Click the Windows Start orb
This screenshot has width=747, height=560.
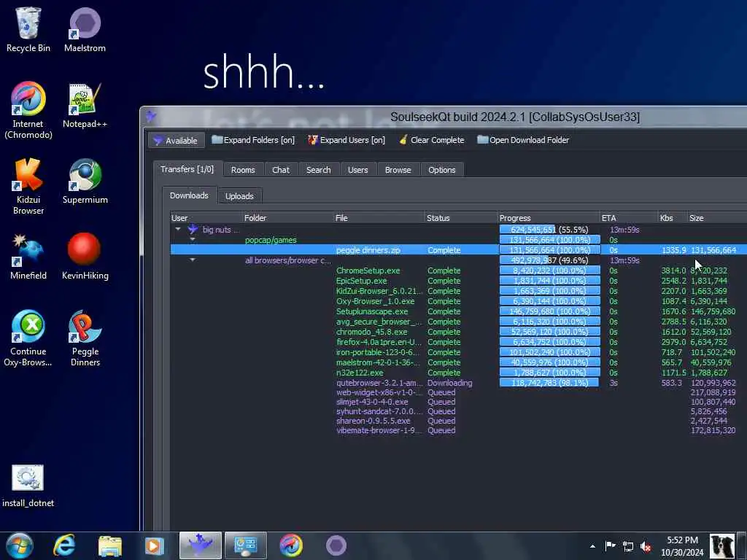[x=19, y=545]
